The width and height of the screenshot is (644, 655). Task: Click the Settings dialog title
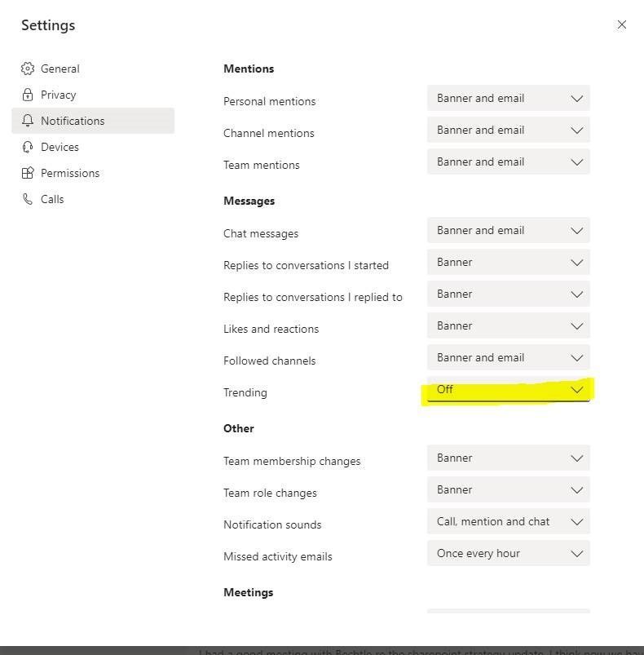[x=48, y=25]
